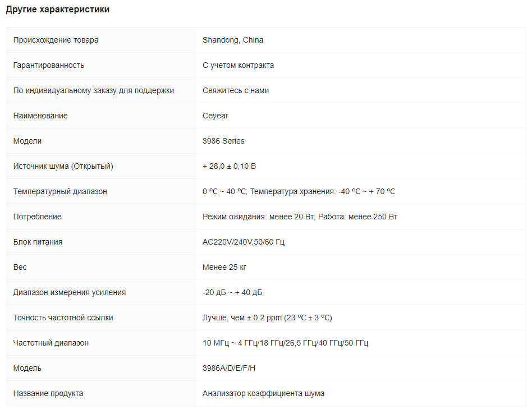
Task: Select the "-20 дБ ~ + 40 дБ" value
Action: (232, 292)
